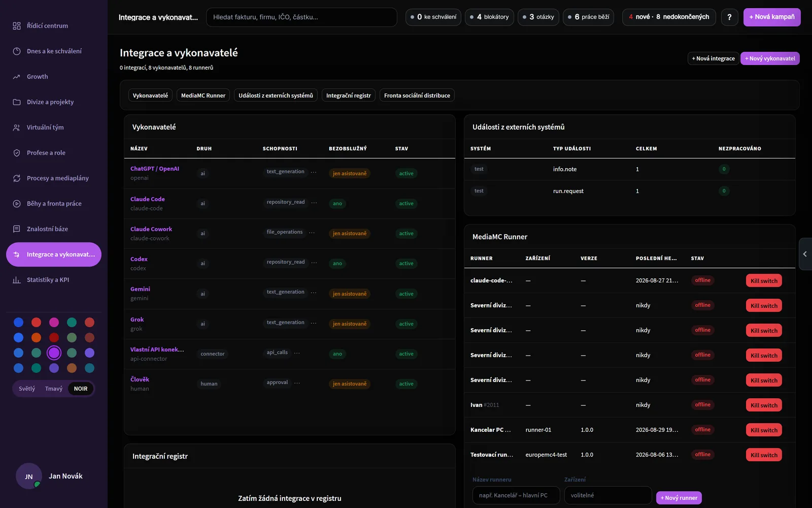
Task: Click + Nový vykonavatel button
Action: click(770, 58)
